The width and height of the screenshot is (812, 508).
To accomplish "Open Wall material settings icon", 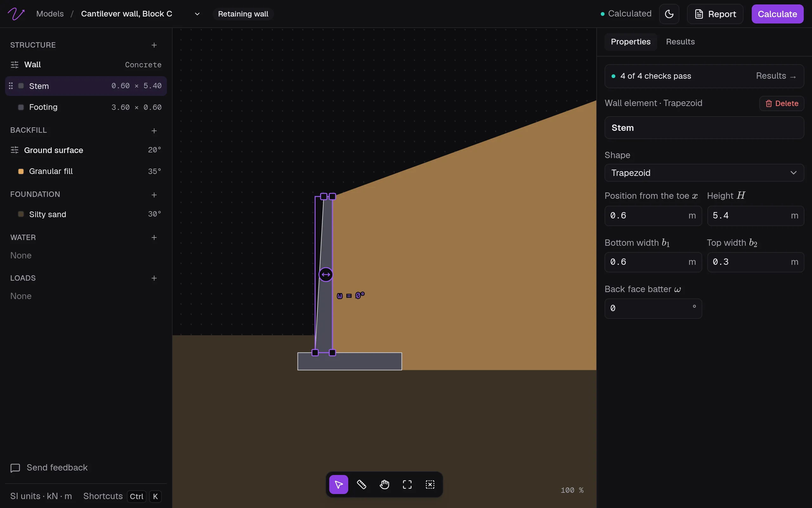I will point(14,64).
